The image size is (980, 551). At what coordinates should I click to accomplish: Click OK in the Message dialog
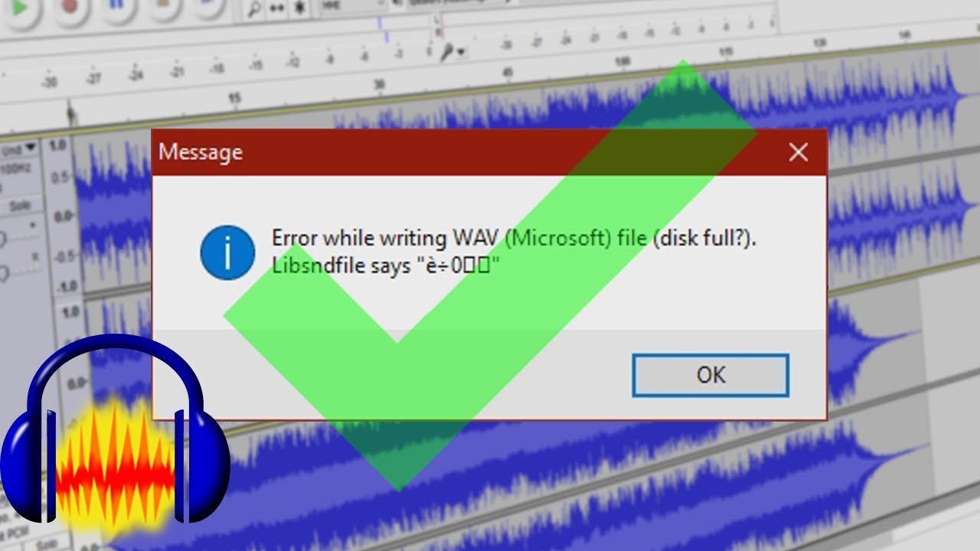pyautogui.click(x=710, y=375)
